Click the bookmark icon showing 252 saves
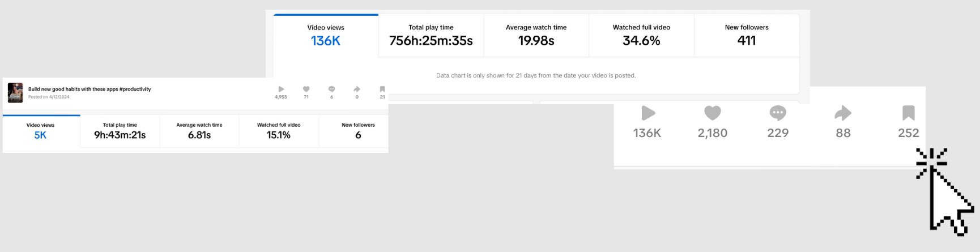 [x=908, y=113]
